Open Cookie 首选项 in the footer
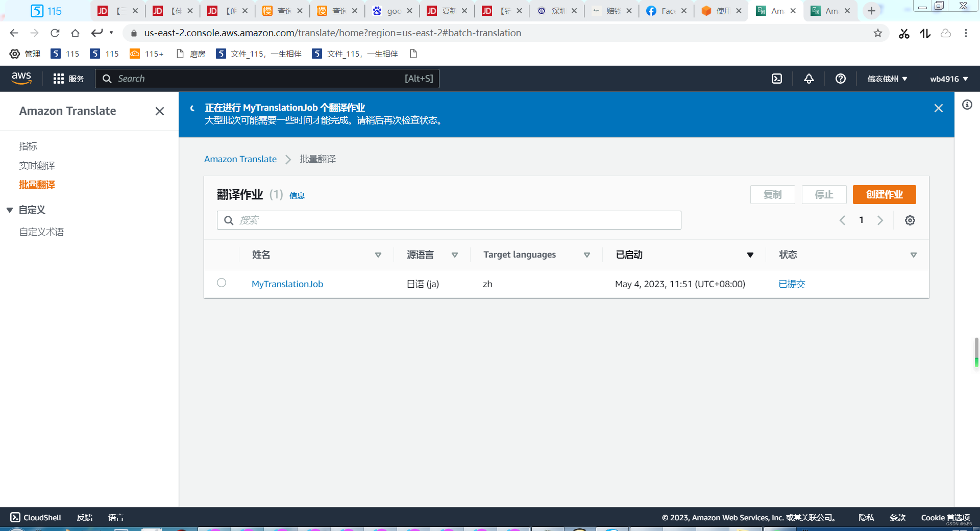This screenshot has width=980, height=531. tap(945, 517)
